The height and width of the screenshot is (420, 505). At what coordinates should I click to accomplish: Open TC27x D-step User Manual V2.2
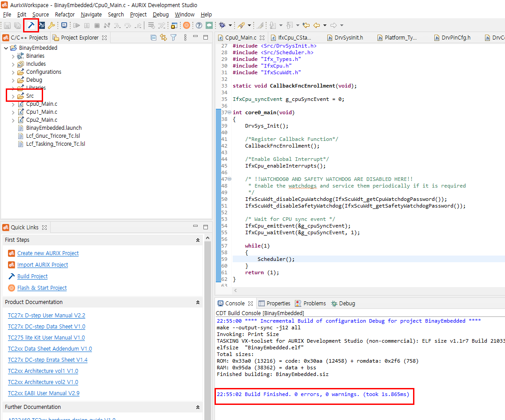coord(46,316)
